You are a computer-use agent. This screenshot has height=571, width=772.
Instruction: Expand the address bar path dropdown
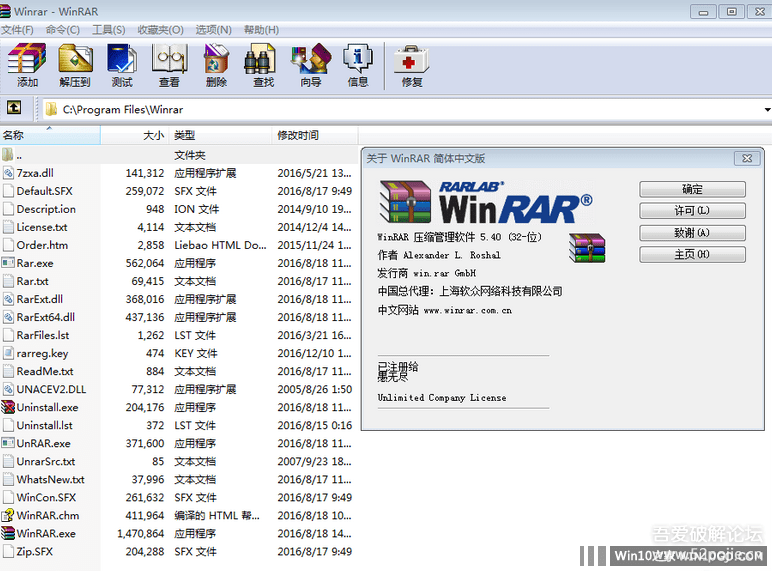[x=767, y=109]
